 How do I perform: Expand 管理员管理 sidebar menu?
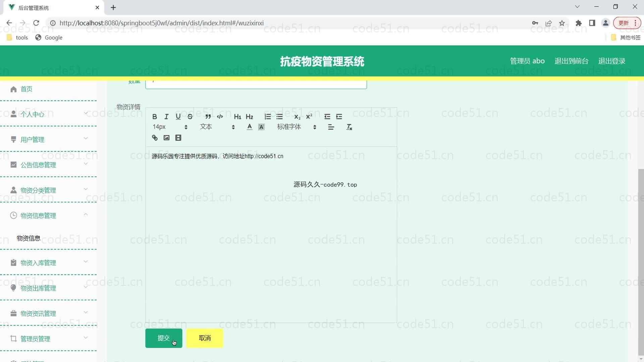click(x=49, y=339)
